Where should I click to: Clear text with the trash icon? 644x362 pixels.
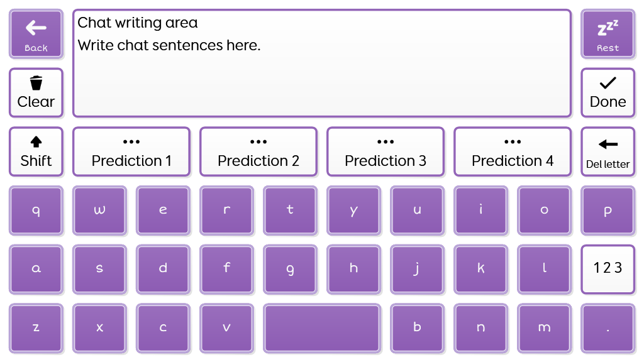coord(36,93)
